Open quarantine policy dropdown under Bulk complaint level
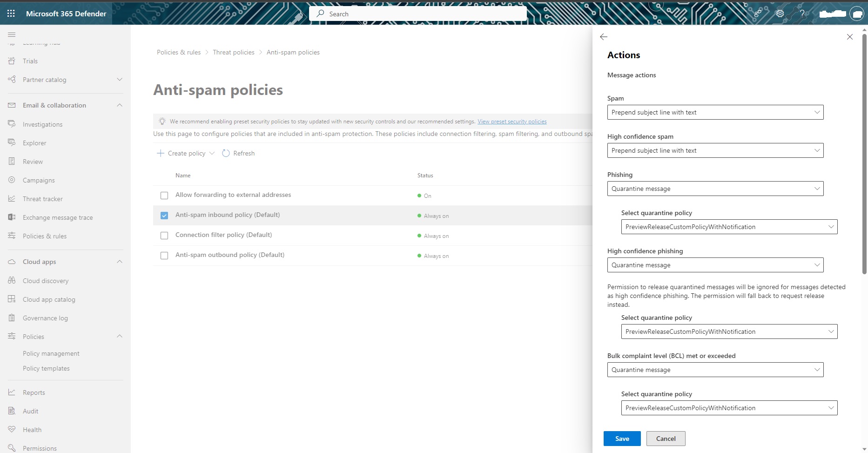The image size is (868, 453). tap(729, 408)
